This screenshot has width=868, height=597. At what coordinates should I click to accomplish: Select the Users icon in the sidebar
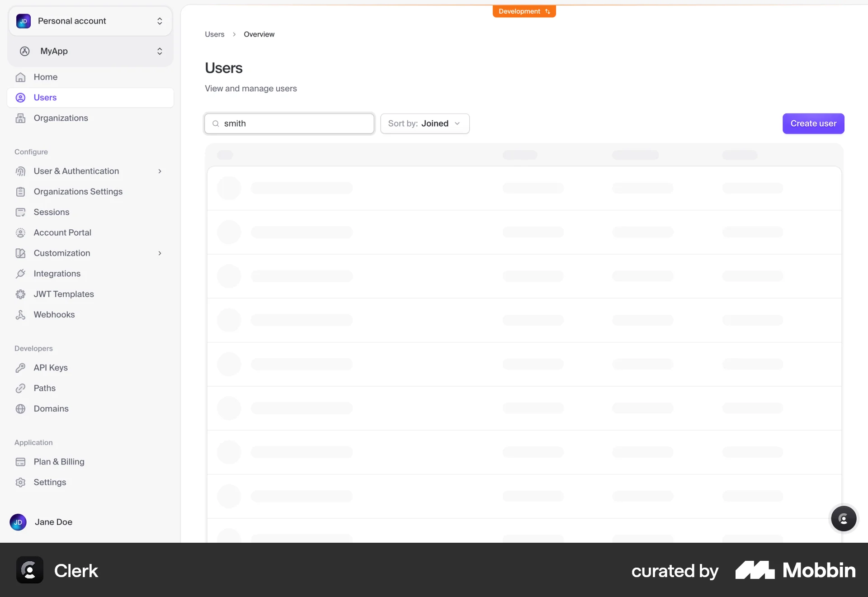coord(21,97)
